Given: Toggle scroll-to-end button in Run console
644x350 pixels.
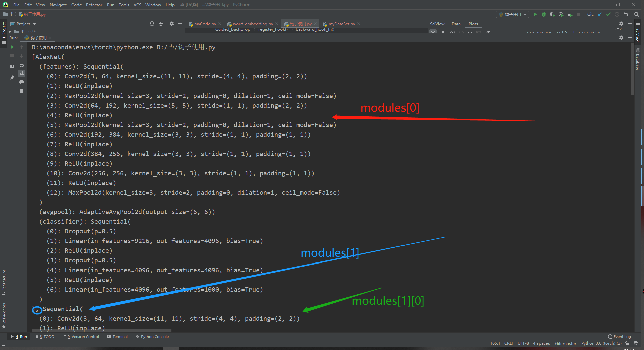Looking at the screenshot, I should pyautogui.click(x=22, y=73).
